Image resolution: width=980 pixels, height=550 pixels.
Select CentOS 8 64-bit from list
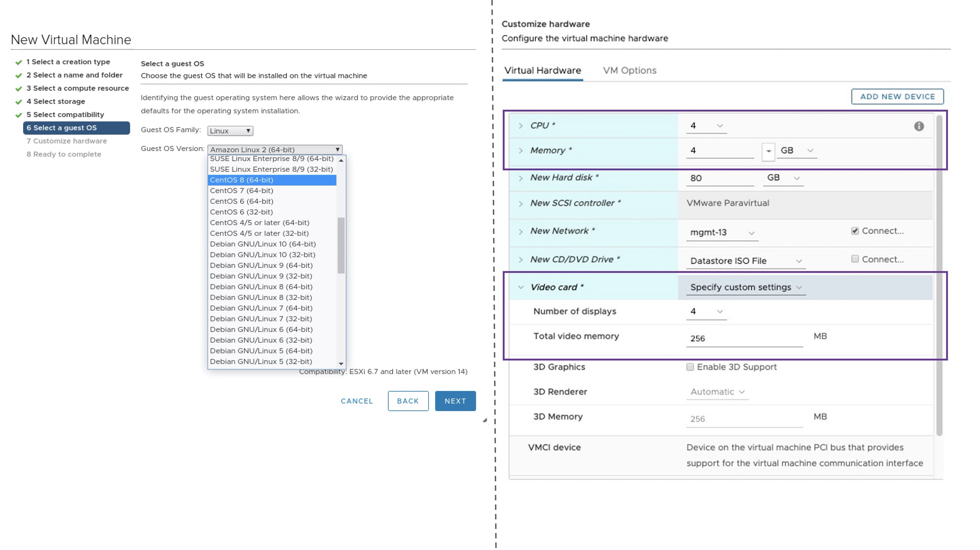click(271, 179)
